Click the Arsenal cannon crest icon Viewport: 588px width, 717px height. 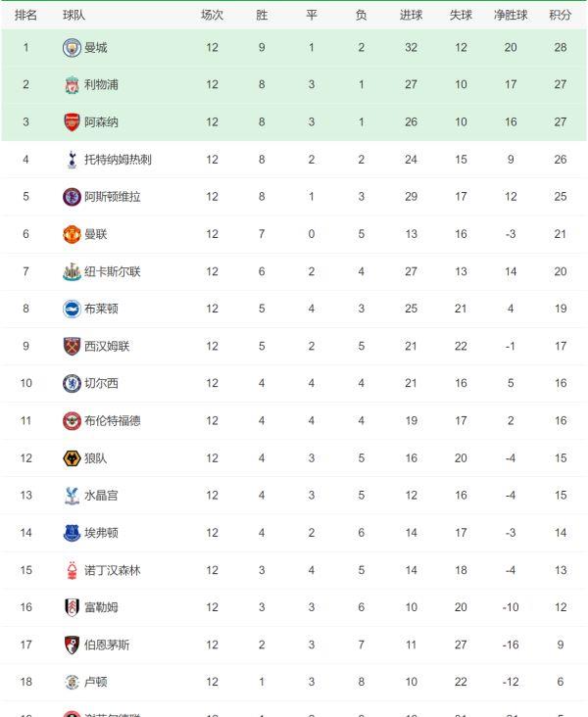[x=72, y=122]
